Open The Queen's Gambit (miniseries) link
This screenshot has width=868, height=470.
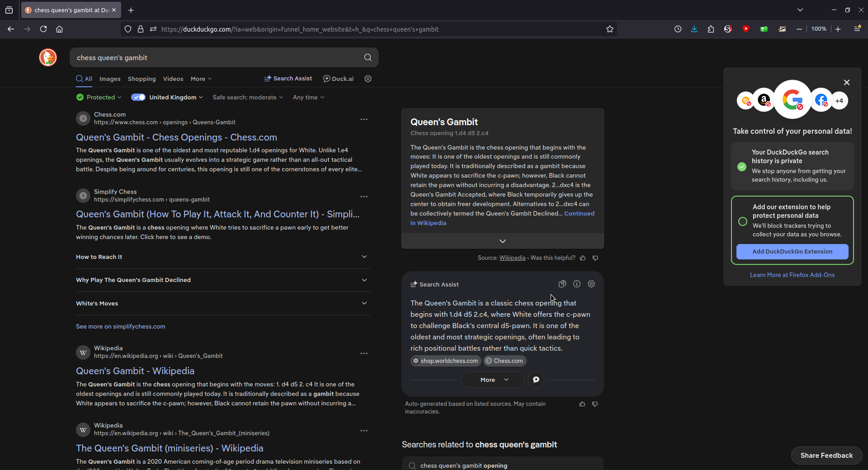click(x=170, y=448)
